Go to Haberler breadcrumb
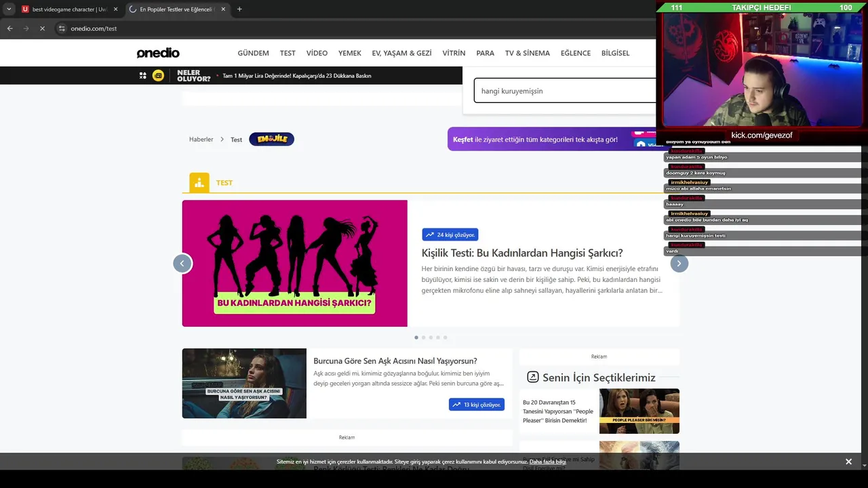 (201, 139)
